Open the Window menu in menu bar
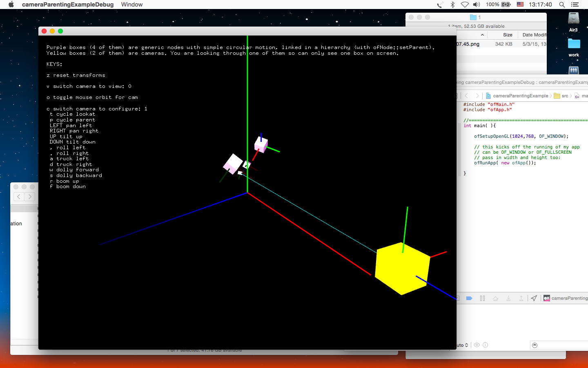Screen dimensions: 588x368 [132, 4]
